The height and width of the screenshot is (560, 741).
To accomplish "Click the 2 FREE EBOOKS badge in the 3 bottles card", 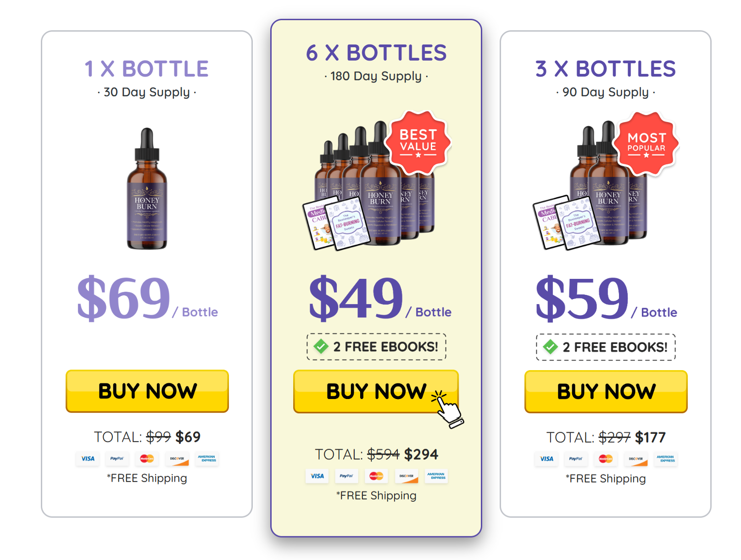I will point(606,347).
